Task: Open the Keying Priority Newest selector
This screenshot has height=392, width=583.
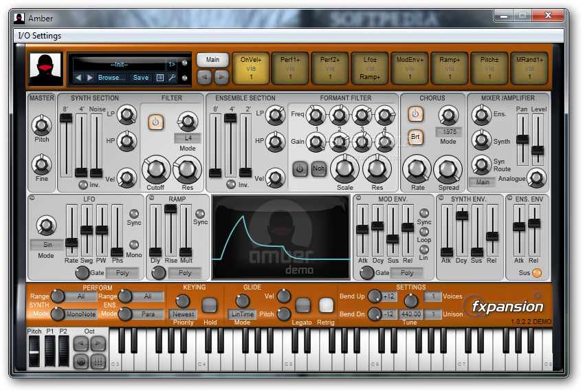Action: coord(183,314)
